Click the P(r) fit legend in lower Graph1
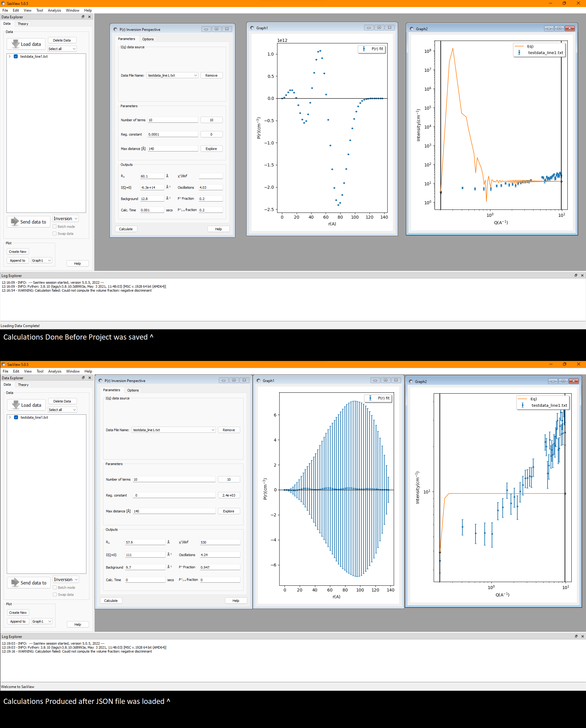 [x=379, y=398]
